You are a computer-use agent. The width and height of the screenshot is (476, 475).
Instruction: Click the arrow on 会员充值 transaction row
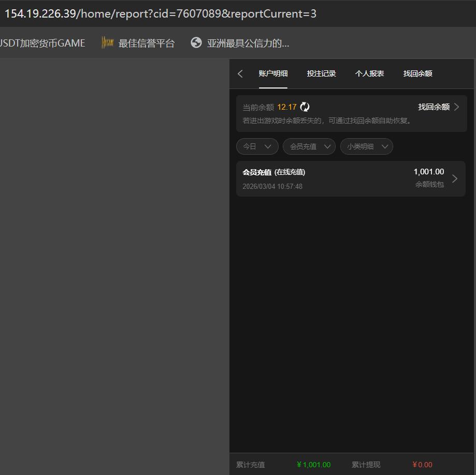[455, 179]
